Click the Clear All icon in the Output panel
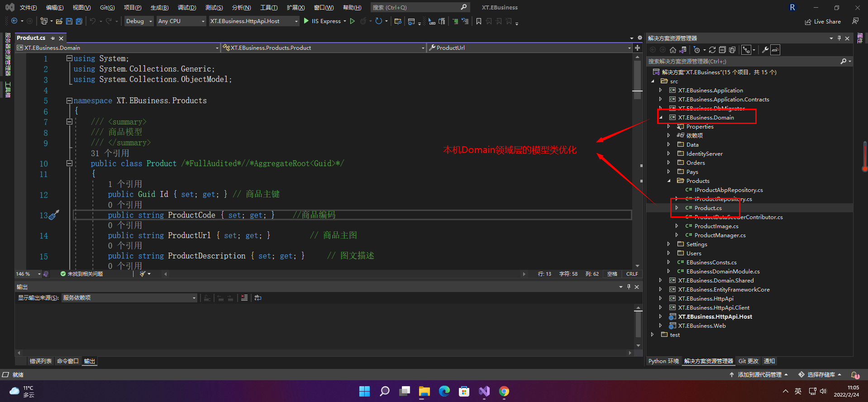Image resolution: width=868 pixels, height=402 pixels. [244, 298]
